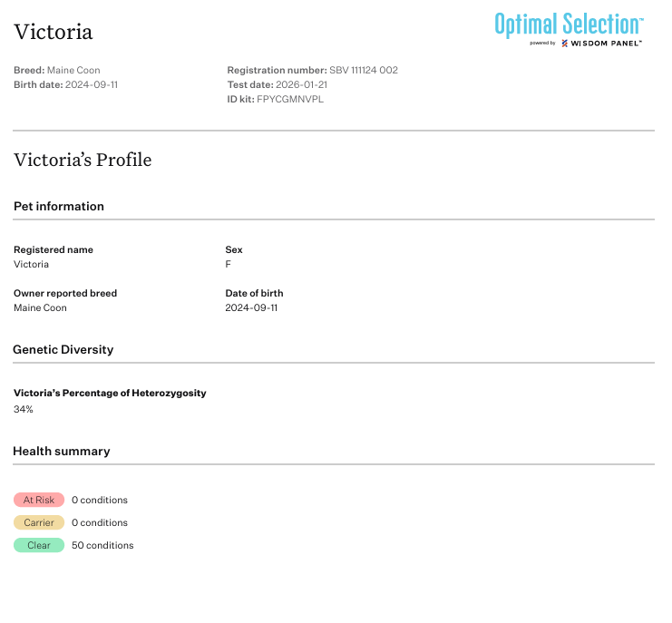Click the red At Risk badge
This screenshot has width=672, height=623.
(x=39, y=500)
